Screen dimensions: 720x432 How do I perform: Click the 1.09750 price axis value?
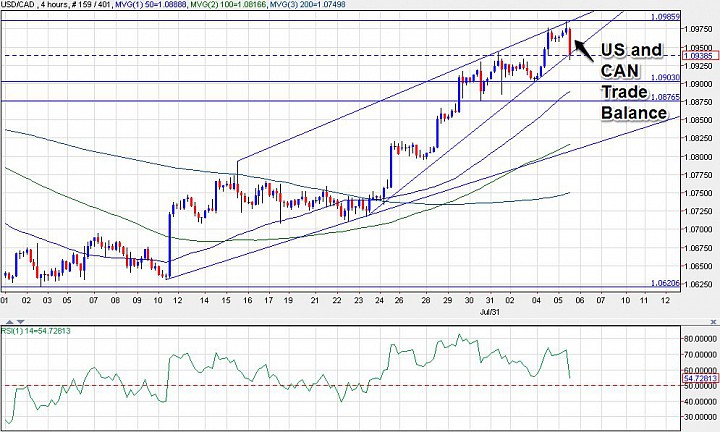point(698,29)
